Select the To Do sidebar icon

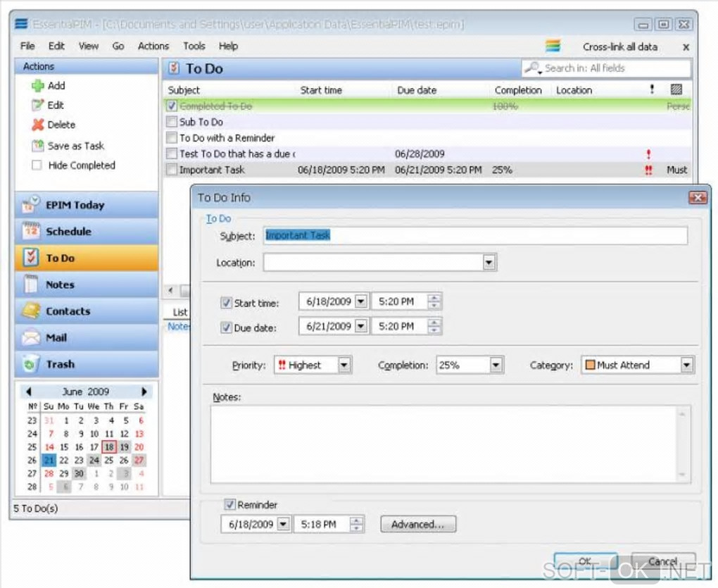coord(31,258)
